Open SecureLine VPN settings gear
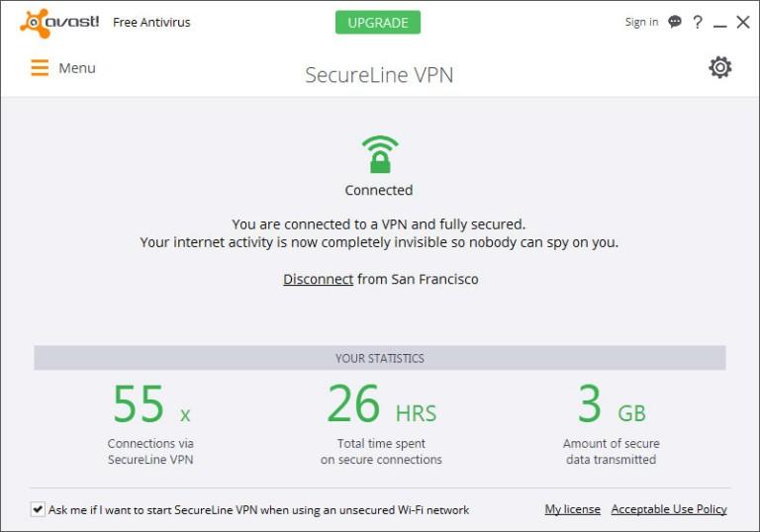 720,67
